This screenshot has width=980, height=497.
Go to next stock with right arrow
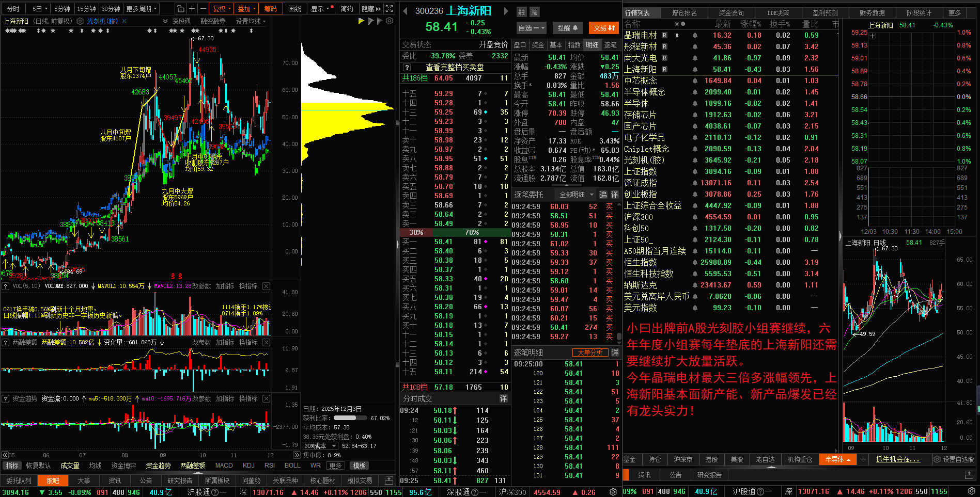tap(506, 11)
